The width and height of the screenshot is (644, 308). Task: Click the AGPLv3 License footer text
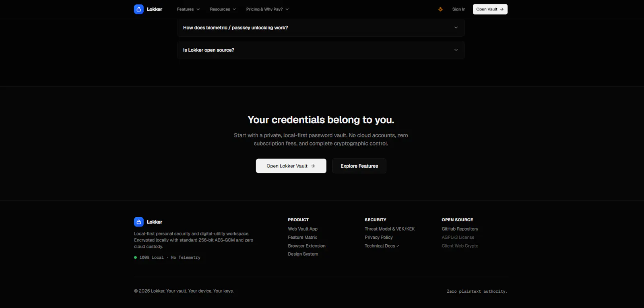click(x=458, y=237)
